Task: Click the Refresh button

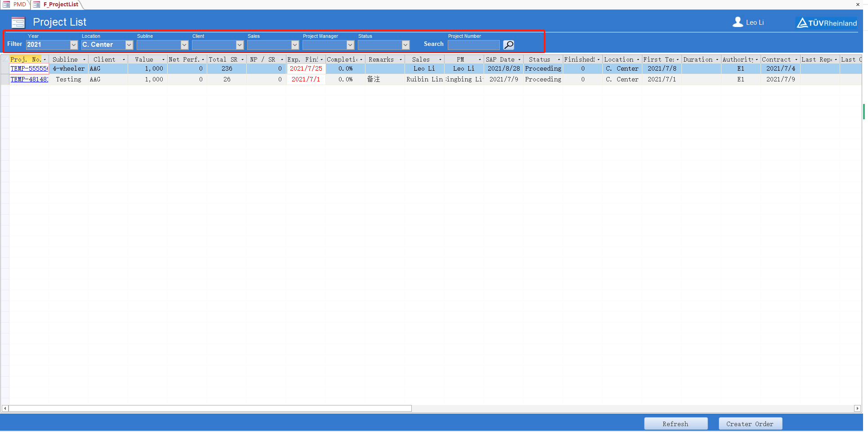Action: point(676,424)
